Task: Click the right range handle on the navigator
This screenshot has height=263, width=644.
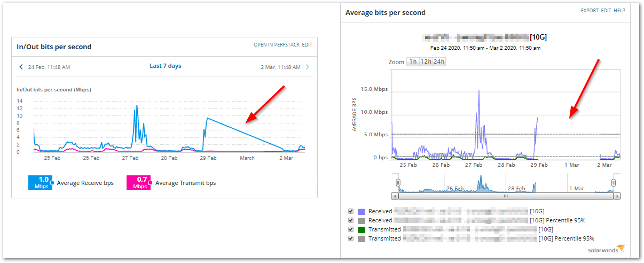Action: point(614,183)
